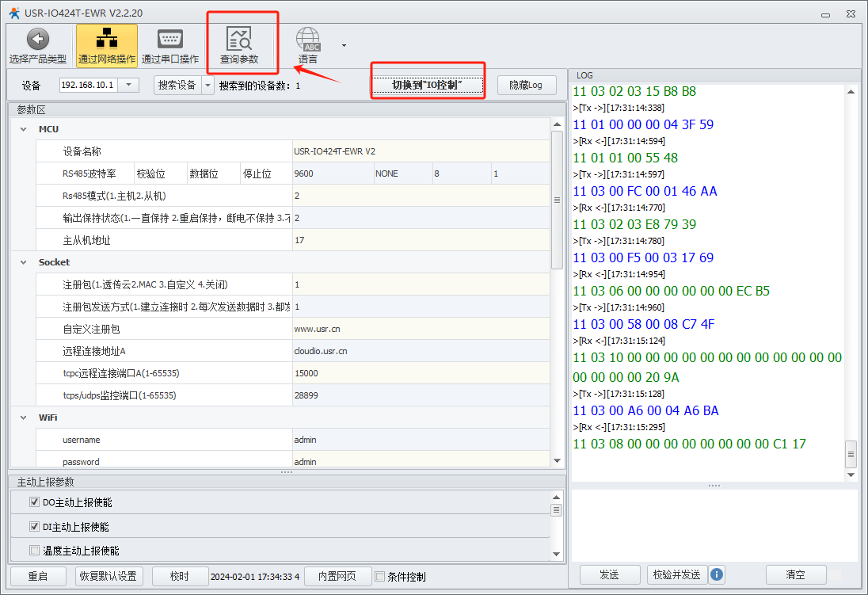Open the device IP address dropdown

point(128,85)
